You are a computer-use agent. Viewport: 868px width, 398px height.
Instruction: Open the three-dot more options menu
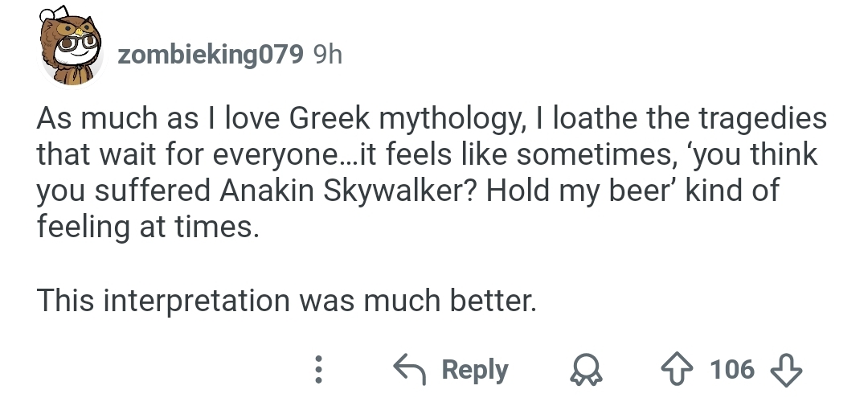318,369
